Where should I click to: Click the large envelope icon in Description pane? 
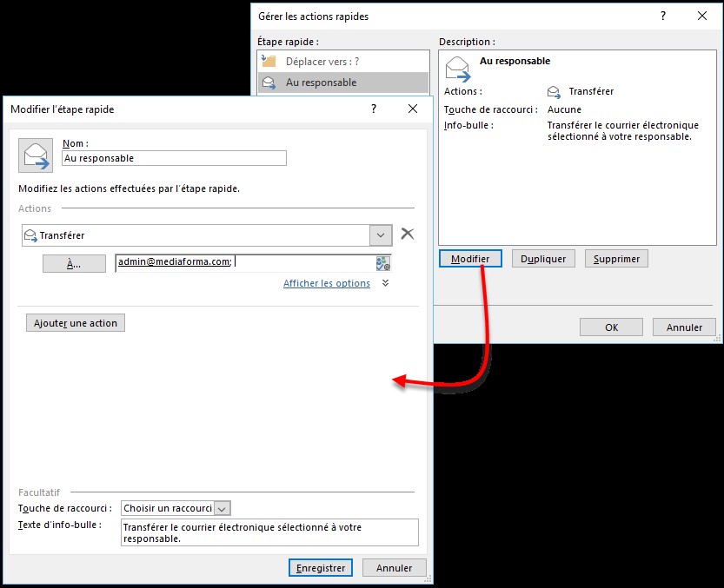tap(458, 69)
